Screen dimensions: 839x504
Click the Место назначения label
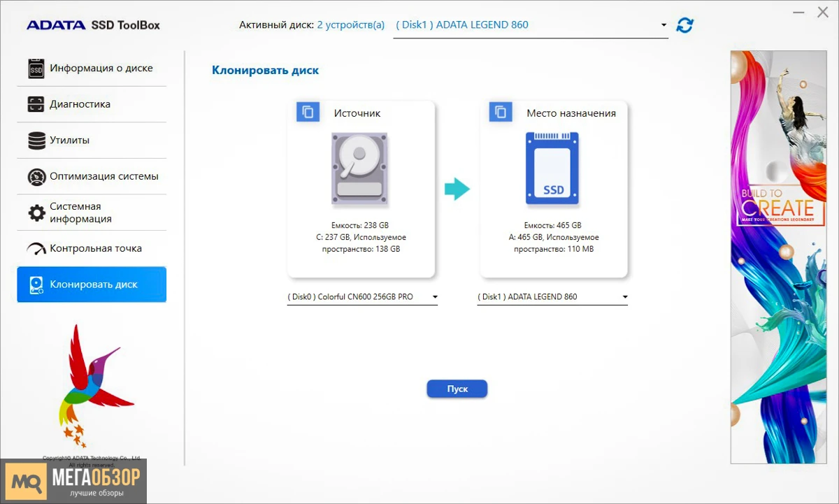pos(571,113)
